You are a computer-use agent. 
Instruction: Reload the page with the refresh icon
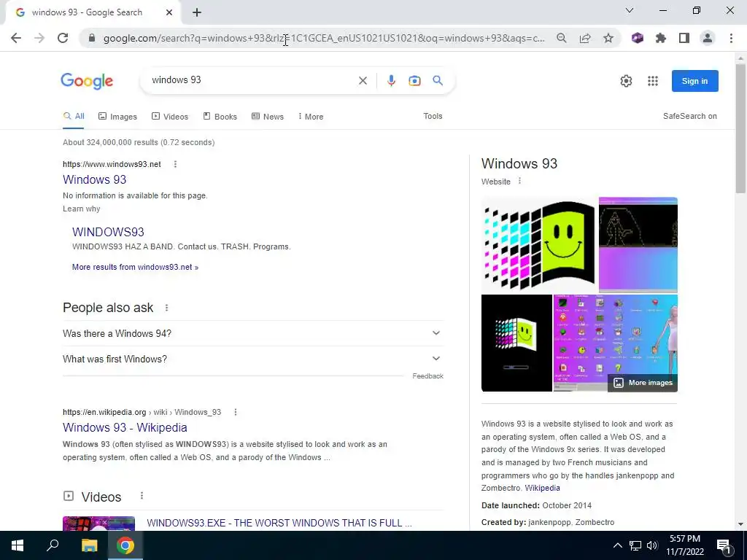63,38
